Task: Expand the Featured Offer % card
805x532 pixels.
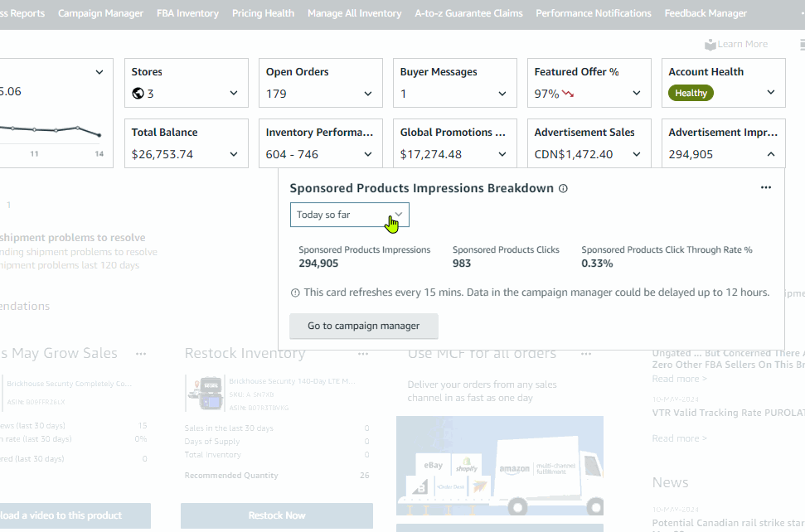Action: pyautogui.click(x=637, y=93)
